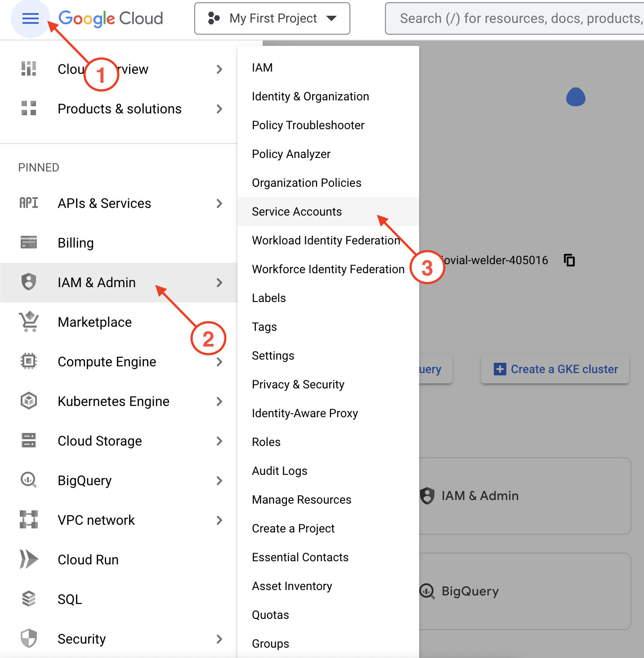Select Organization Policies

point(328,183)
